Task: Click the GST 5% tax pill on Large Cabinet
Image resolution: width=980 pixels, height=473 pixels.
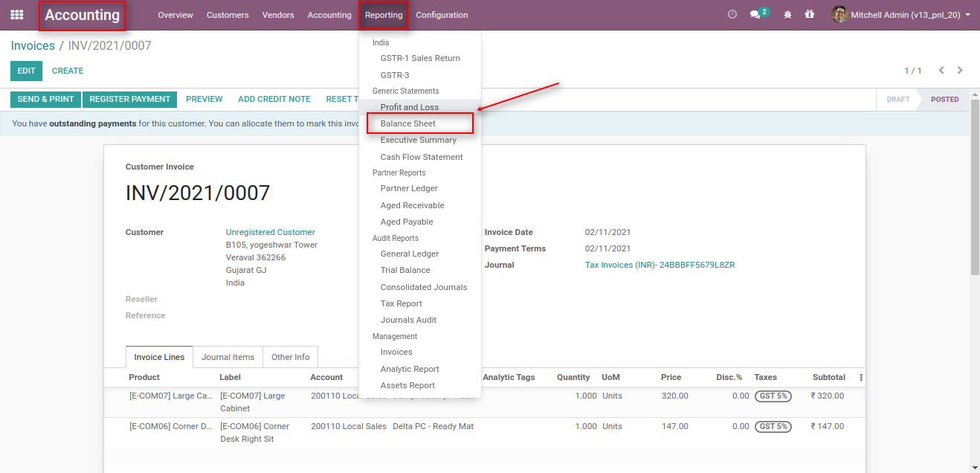Action: point(773,396)
